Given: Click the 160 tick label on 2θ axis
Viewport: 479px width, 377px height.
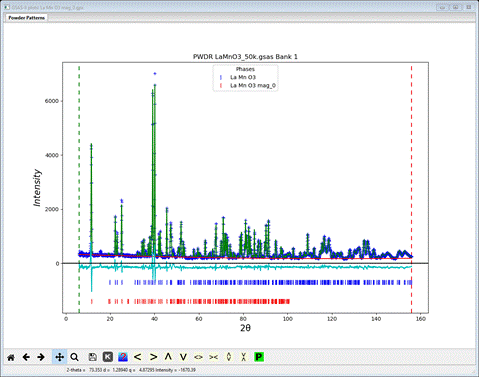Looking at the screenshot, I should (x=421, y=319).
